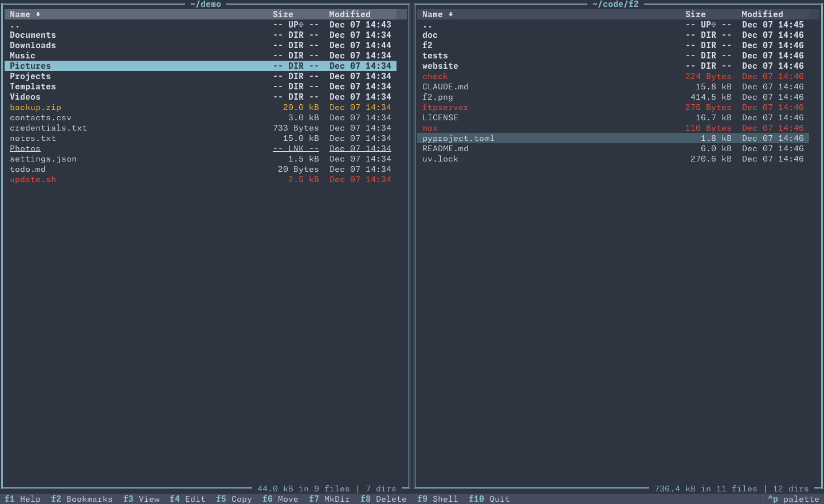The height and width of the screenshot is (504, 824).
Task: Open the Pictures folder
Action: click(30, 65)
